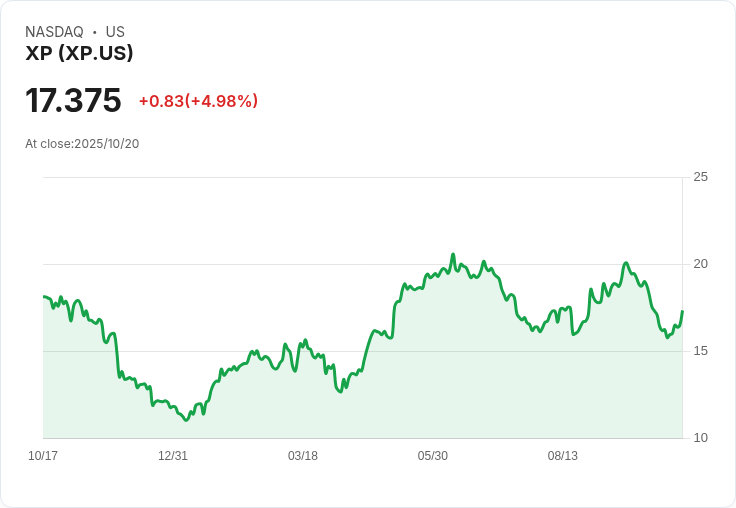Click the 25 y-axis label

point(701,177)
